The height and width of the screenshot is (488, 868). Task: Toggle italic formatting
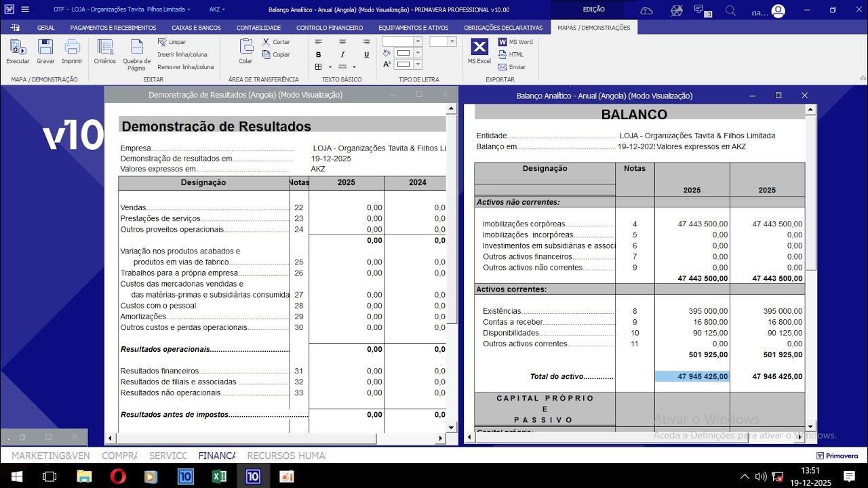[342, 55]
